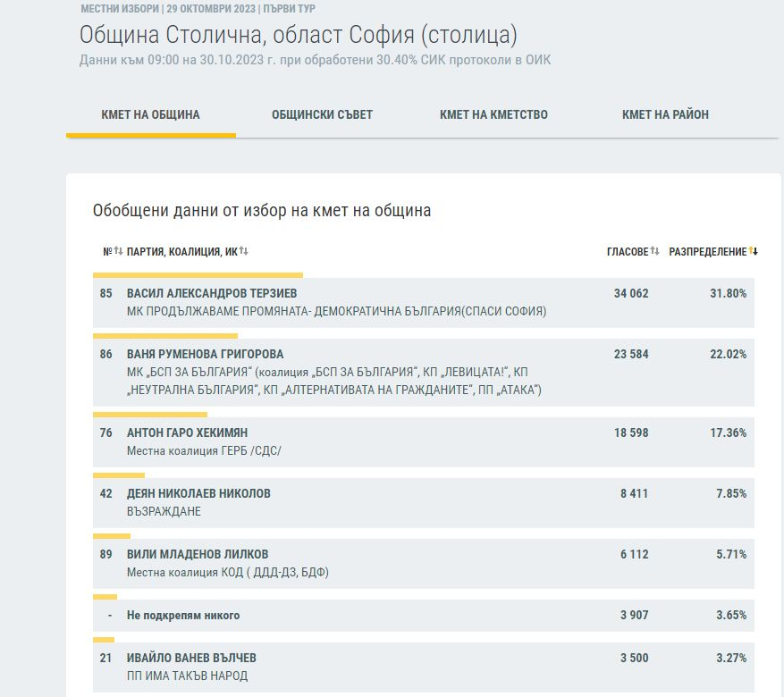
Task: Click the vote count 8 411
Action: click(x=634, y=493)
